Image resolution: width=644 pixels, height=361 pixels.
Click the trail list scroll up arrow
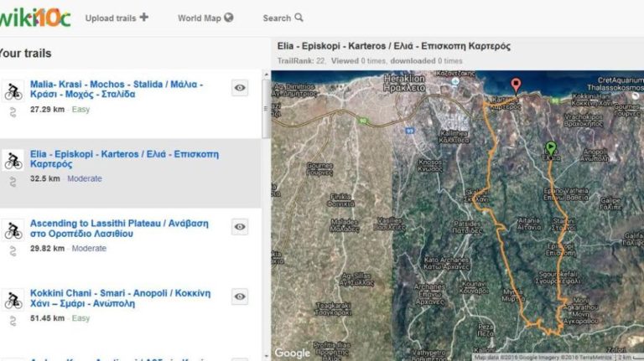coord(266,75)
